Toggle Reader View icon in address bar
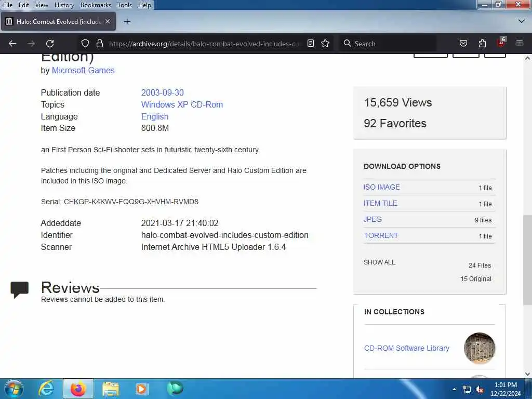 [311, 44]
